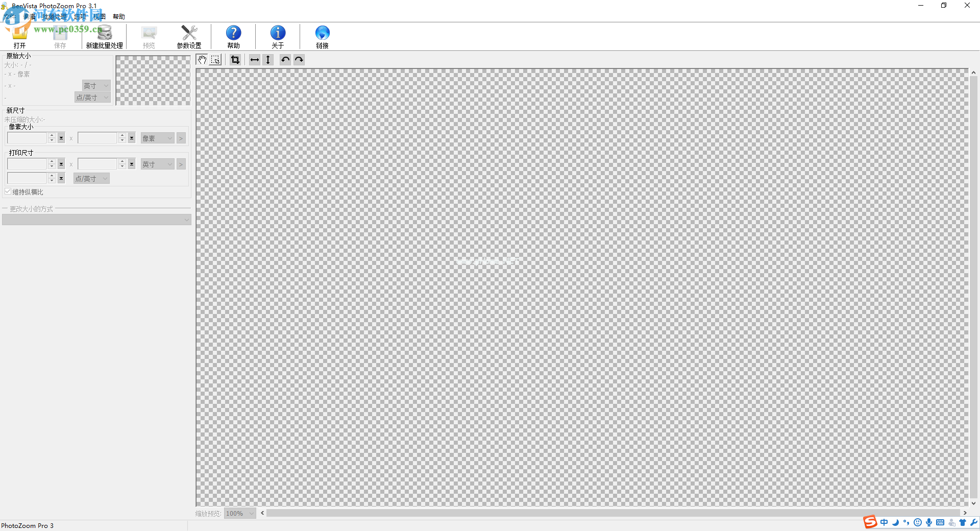This screenshot has height=531, width=980.
Task: Open the 参数设置 settings dialog
Action: [188, 36]
